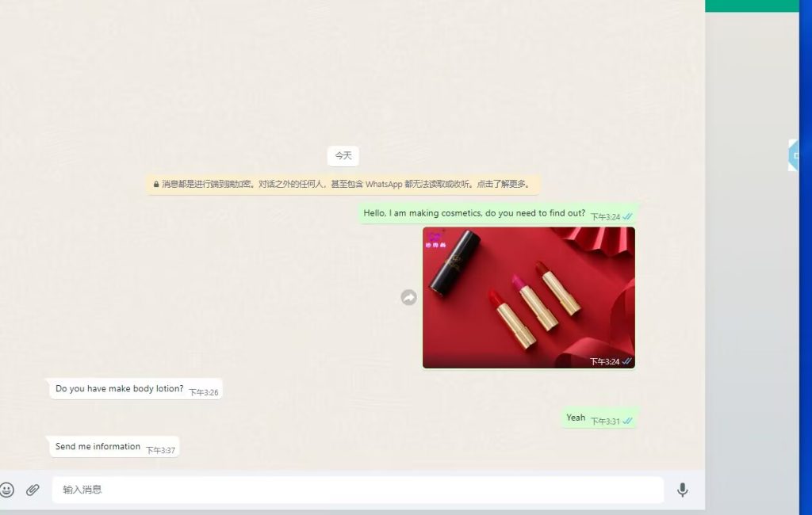812x515 pixels.
Task: Start voice recording with the microphone
Action: [682, 490]
